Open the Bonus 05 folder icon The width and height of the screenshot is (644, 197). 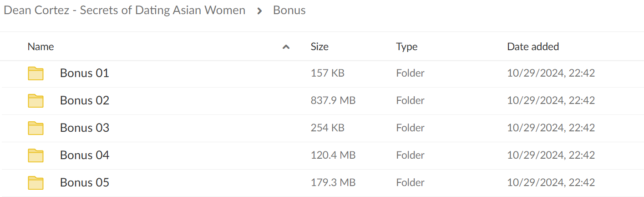pos(35,183)
